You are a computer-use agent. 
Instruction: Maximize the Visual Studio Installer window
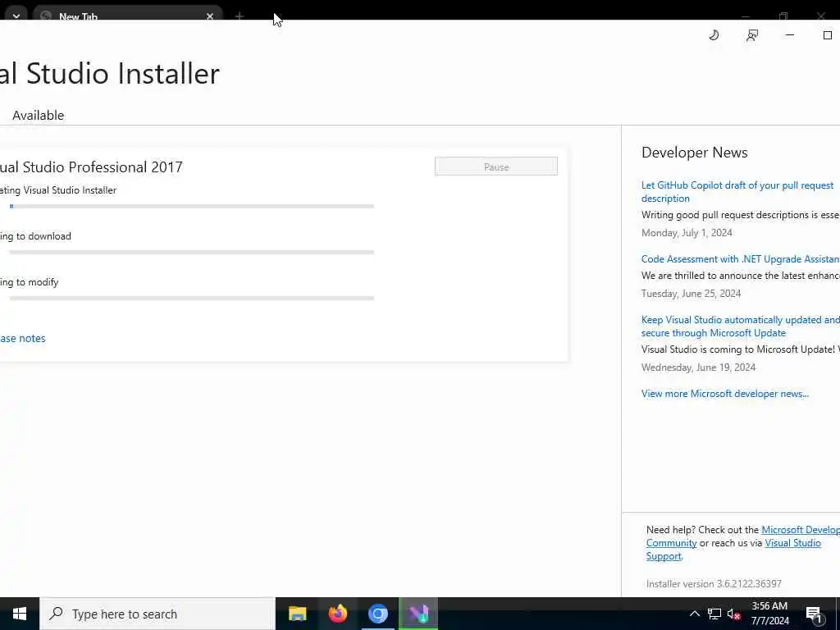pyautogui.click(x=827, y=35)
